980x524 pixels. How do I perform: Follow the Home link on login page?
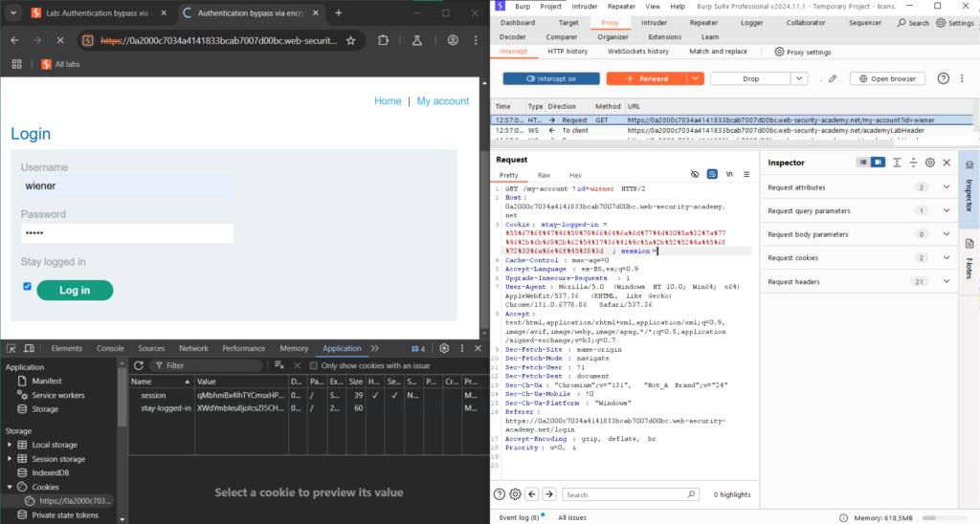click(388, 100)
